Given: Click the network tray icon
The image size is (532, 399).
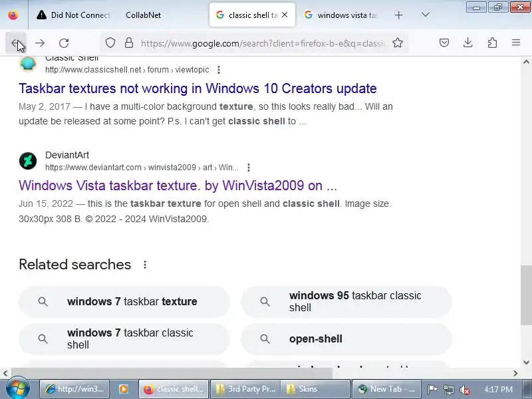Looking at the screenshot, I should 448,389.
